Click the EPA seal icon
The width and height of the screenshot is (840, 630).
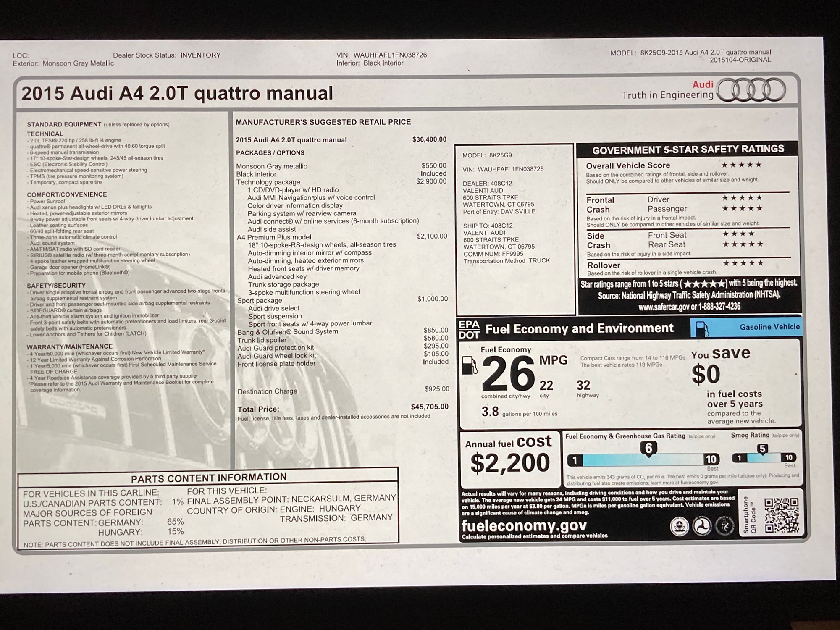click(x=679, y=527)
